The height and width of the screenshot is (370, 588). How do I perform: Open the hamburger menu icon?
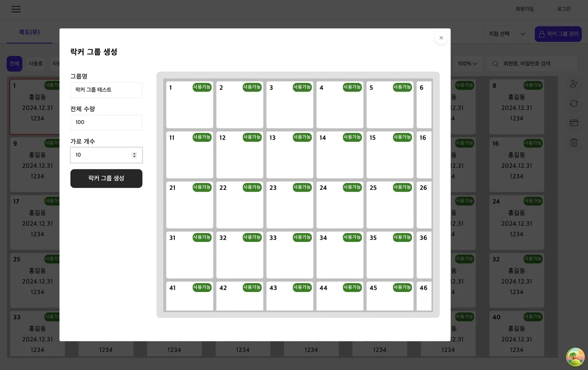(16, 9)
